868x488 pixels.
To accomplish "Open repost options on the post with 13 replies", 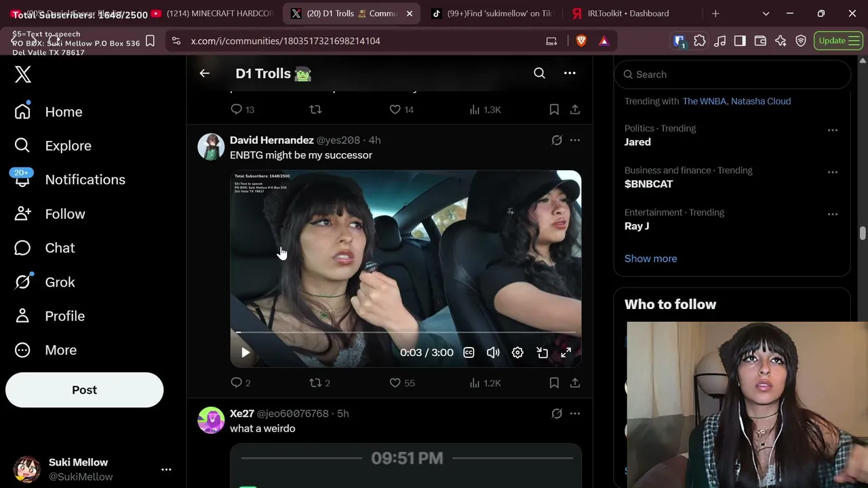I will click(315, 109).
